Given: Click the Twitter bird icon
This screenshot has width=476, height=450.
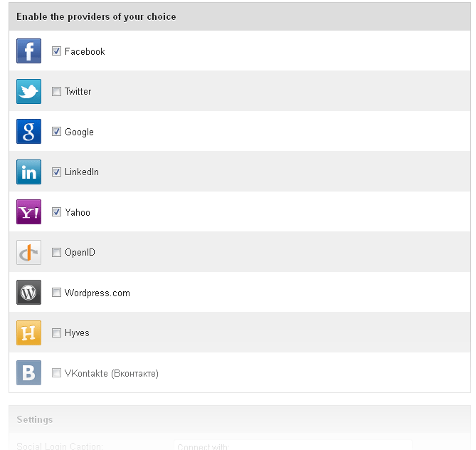Looking at the screenshot, I should coord(28,91).
